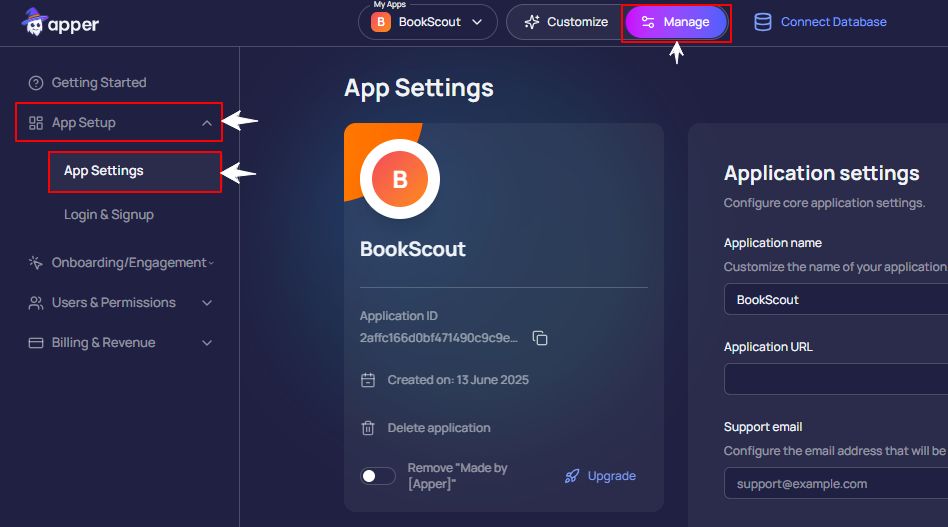Switch to the Customize tab

point(565,22)
